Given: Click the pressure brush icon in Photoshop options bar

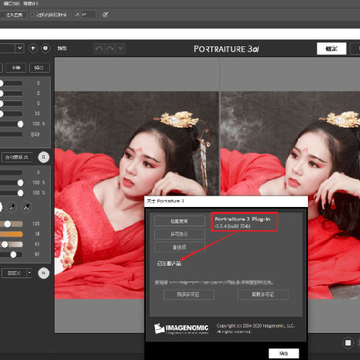Looking at the screenshot, I should tap(105, 15).
